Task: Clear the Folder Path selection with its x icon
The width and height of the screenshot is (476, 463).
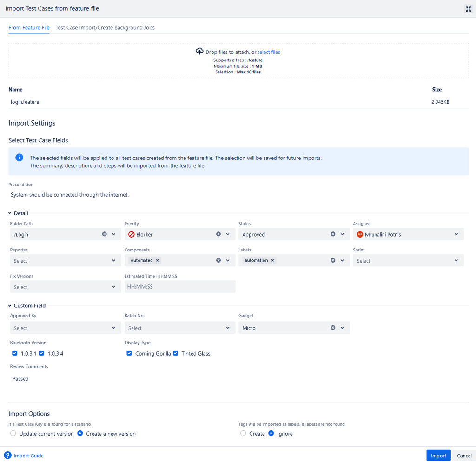Action: point(104,234)
